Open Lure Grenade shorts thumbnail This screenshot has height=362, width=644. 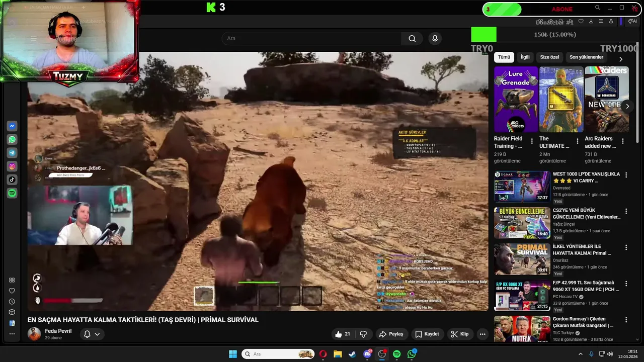pos(516,100)
